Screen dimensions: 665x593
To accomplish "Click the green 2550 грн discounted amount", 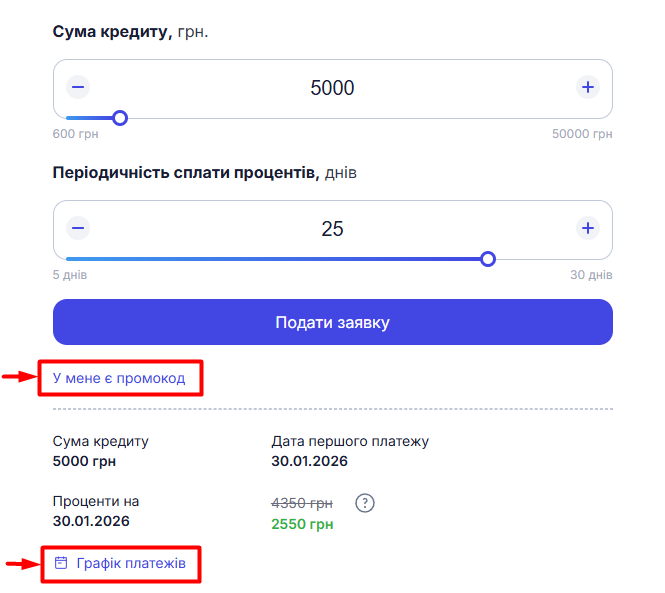I will coord(302,524).
